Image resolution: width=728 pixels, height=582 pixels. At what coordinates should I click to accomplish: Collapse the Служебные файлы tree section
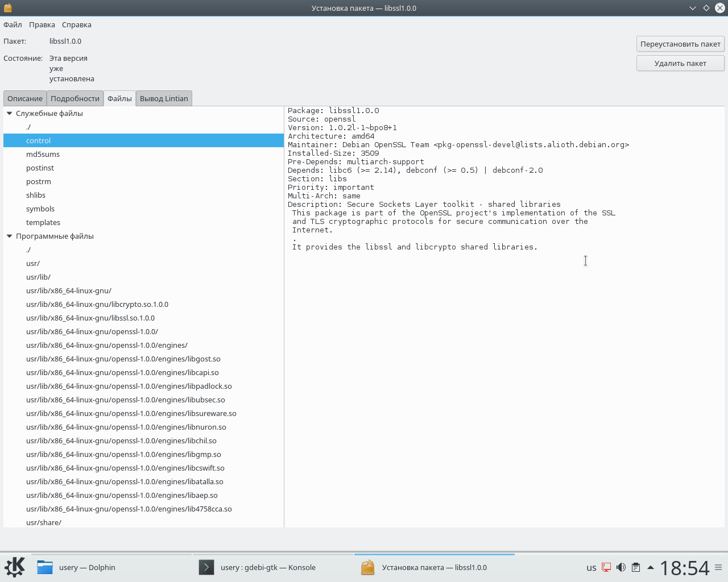[9, 113]
